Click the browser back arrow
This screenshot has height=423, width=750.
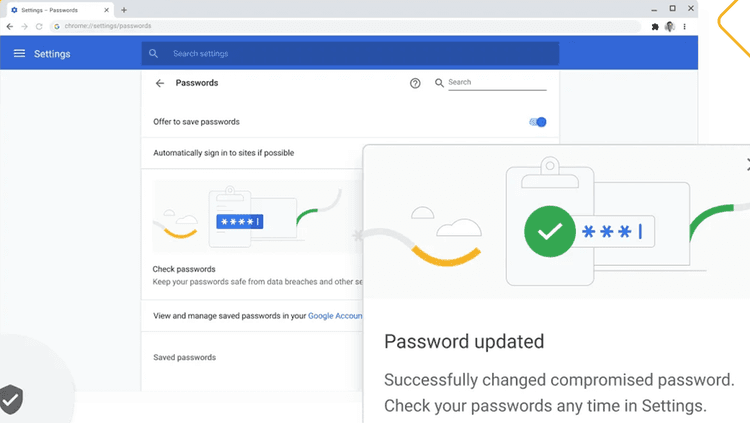click(10, 27)
